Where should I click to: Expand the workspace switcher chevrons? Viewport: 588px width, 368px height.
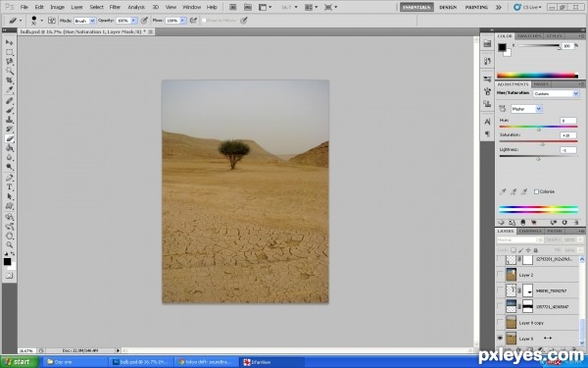point(499,7)
